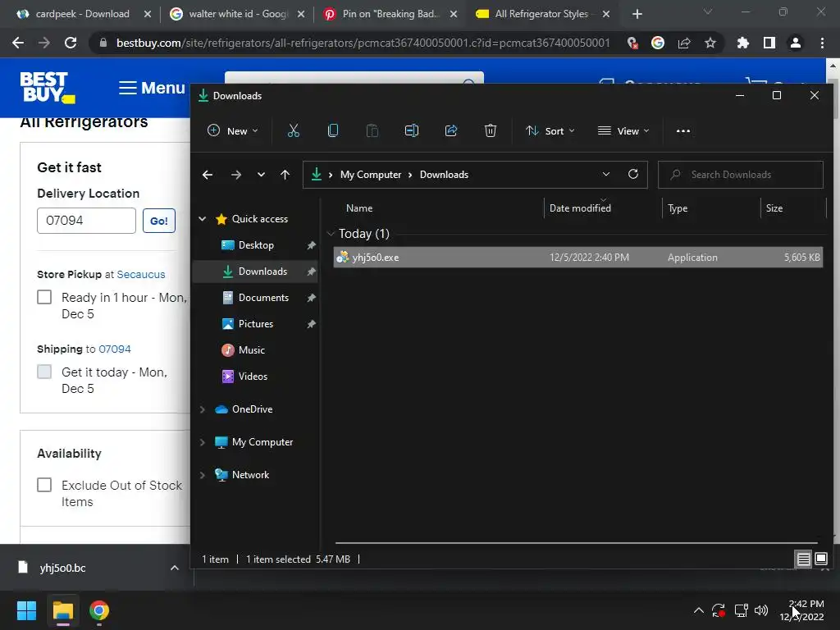Click the delivery zip code input
This screenshot has width=840, height=630.
[86, 221]
